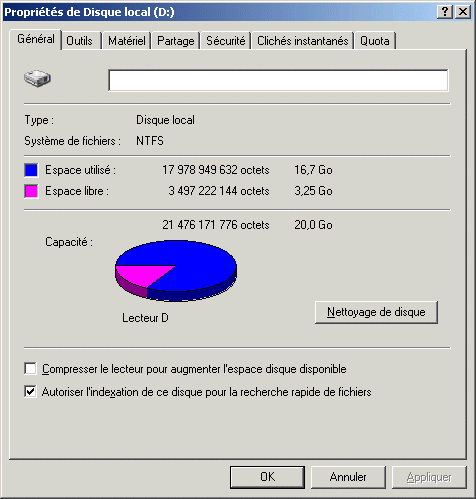Uncheck the disk indexing checkbox
The width and height of the screenshot is (476, 499).
[30, 391]
